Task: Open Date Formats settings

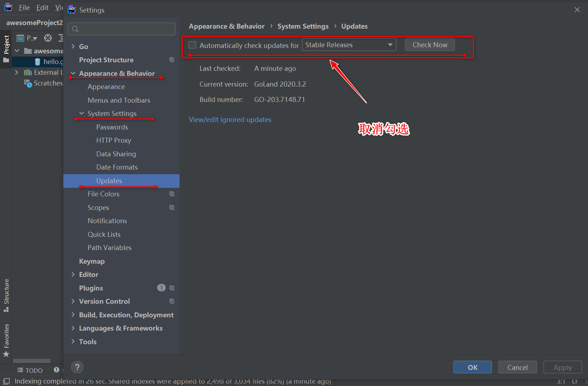Action: click(117, 167)
